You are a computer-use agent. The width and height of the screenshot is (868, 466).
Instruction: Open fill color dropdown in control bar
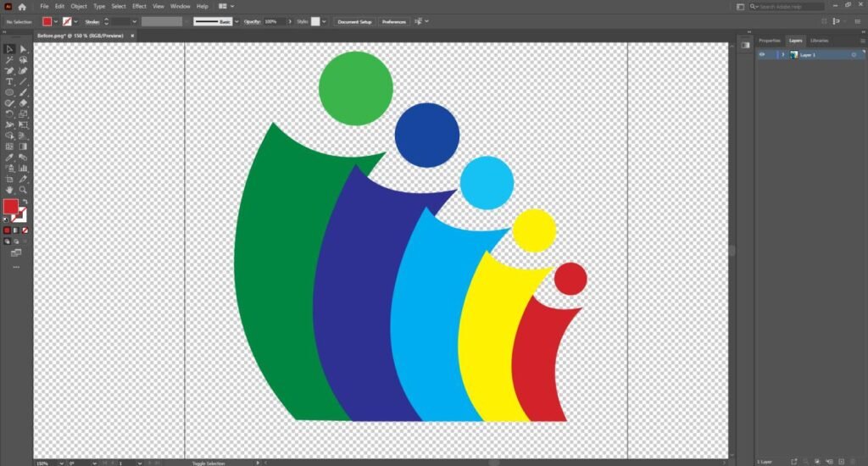point(56,21)
